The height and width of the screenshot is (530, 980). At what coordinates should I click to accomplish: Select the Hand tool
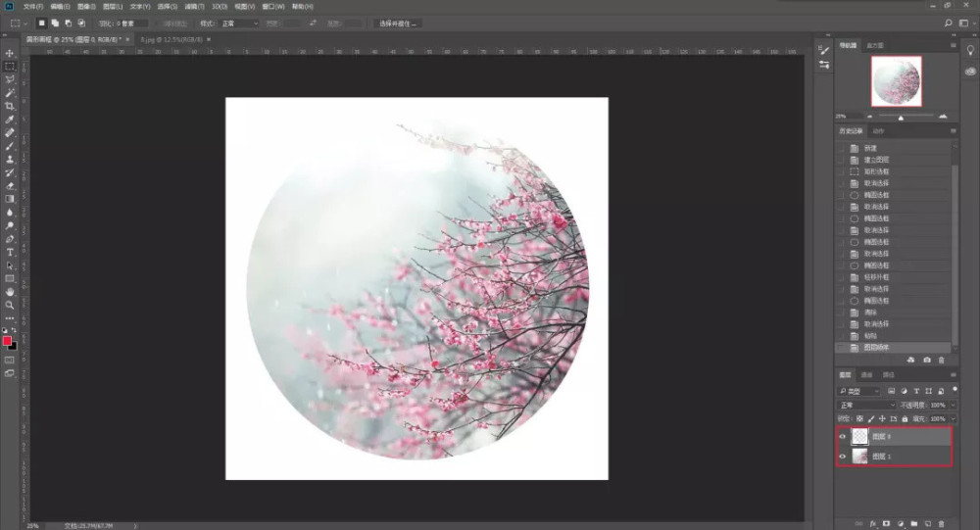coord(10,292)
